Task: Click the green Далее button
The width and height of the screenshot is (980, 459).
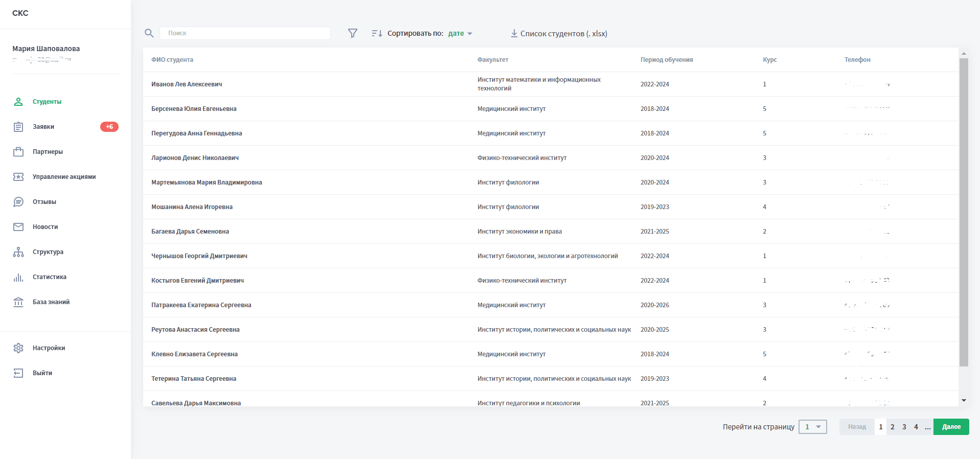Action: (951, 427)
